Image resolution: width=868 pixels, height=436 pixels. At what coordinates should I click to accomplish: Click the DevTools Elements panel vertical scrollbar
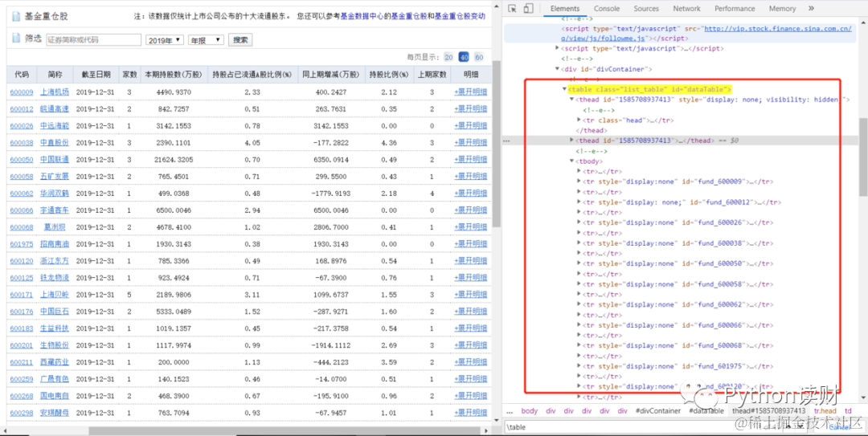pos(862,156)
